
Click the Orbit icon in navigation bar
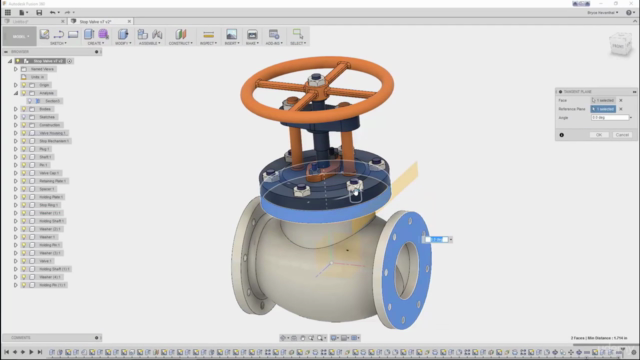tap(282, 338)
